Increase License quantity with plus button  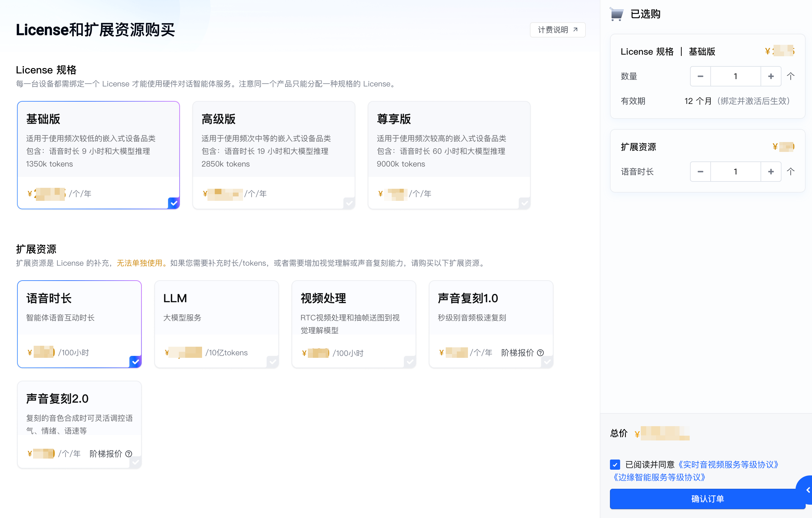coord(770,76)
